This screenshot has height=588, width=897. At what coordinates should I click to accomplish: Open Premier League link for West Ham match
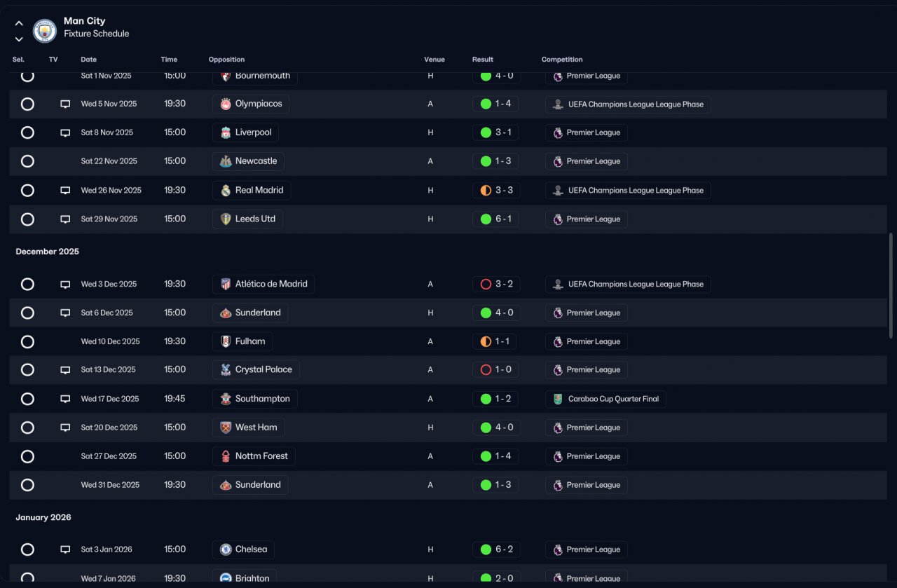pos(587,428)
